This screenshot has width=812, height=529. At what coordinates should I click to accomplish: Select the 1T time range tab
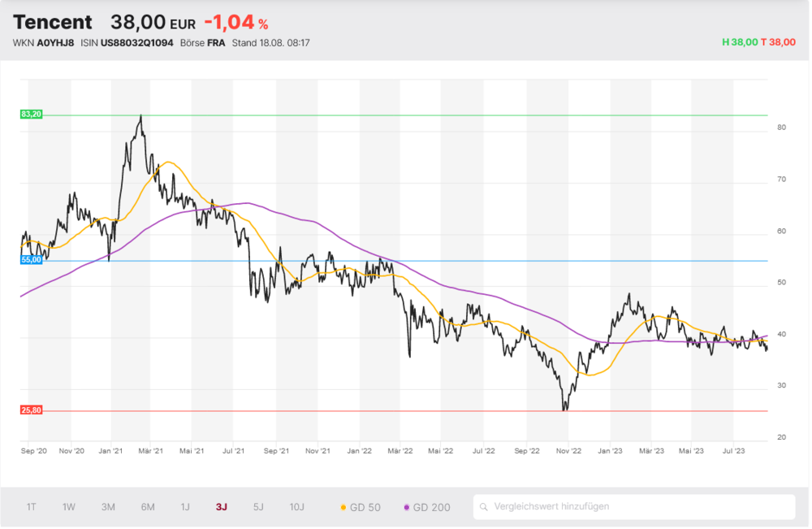(x=31, y=508)
